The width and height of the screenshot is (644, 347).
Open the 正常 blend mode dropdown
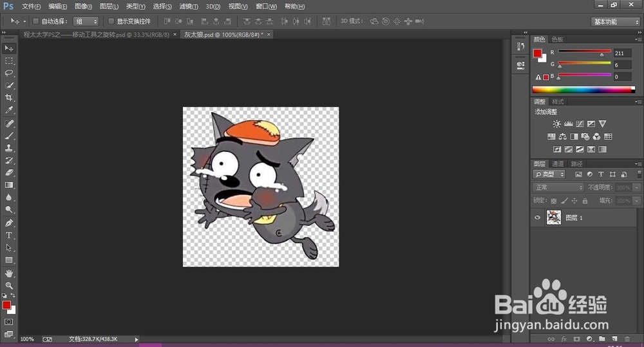click(558, 187)
